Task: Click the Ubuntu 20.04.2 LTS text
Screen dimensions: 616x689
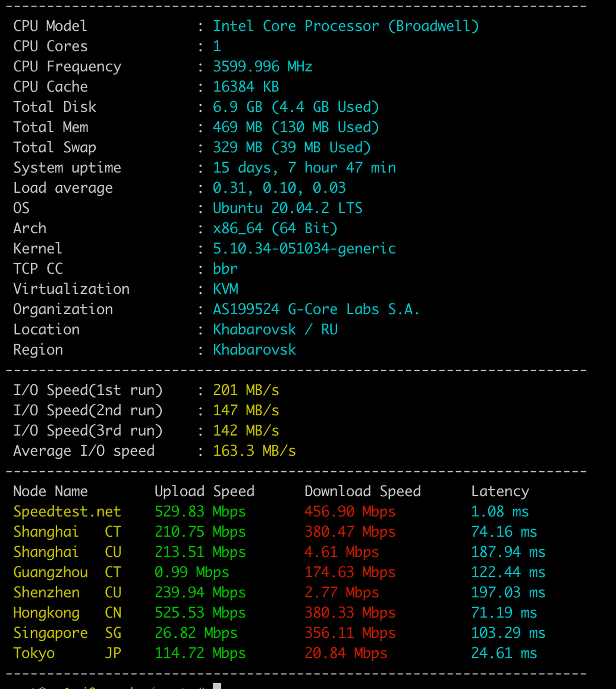Action: pos(287,208)
